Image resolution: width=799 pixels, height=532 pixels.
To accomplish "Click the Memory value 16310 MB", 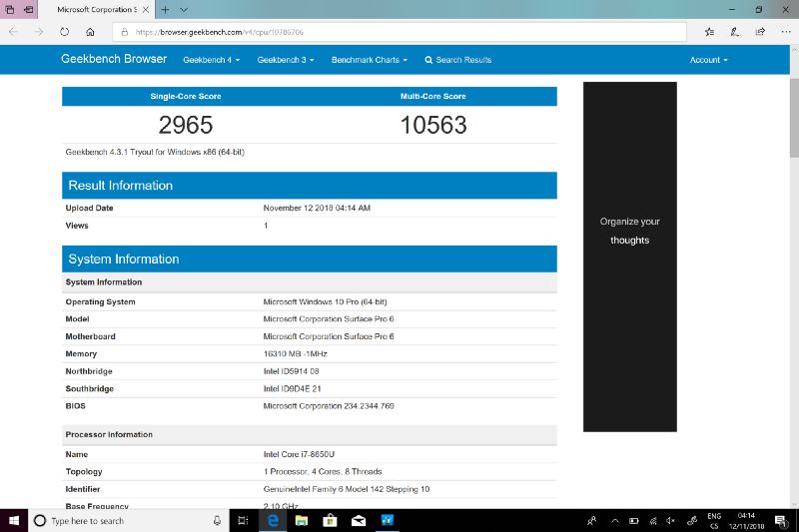I will coord(295,353).
